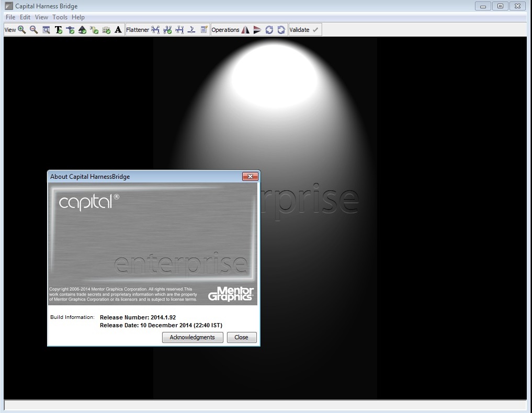Screen dimensions: 532x413
Task: Click the 'Build Information:' label
Action: pyautogui.click(x=72, y=317)
